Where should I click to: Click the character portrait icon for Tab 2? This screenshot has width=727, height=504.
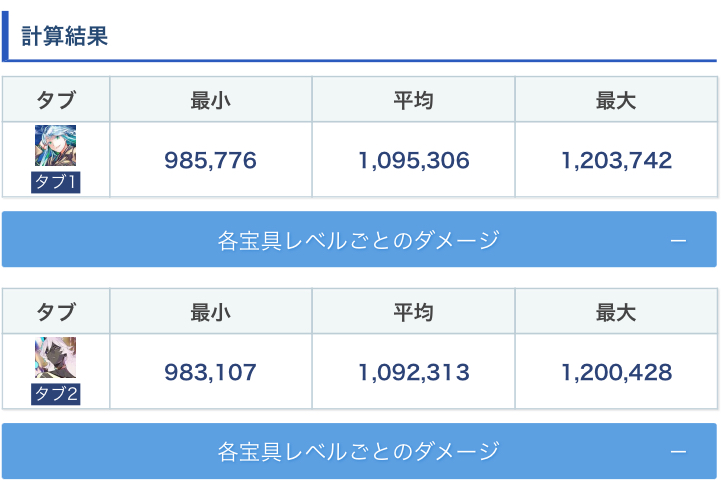click(x=55, y=358)
